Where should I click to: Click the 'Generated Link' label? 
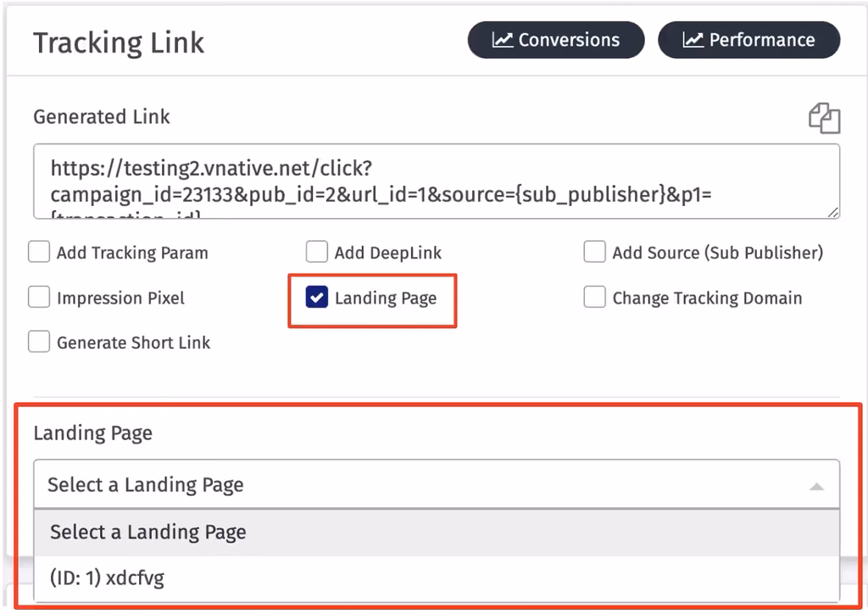[102, 117]
